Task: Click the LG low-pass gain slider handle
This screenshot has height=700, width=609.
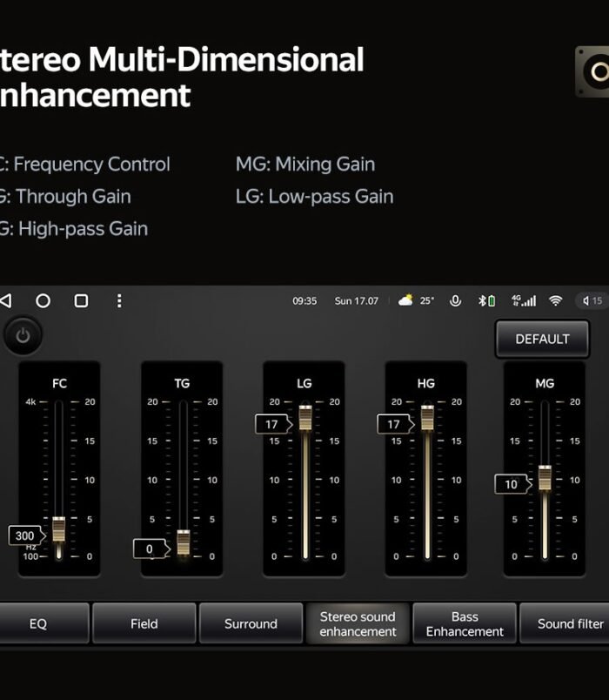Action: 305,418
